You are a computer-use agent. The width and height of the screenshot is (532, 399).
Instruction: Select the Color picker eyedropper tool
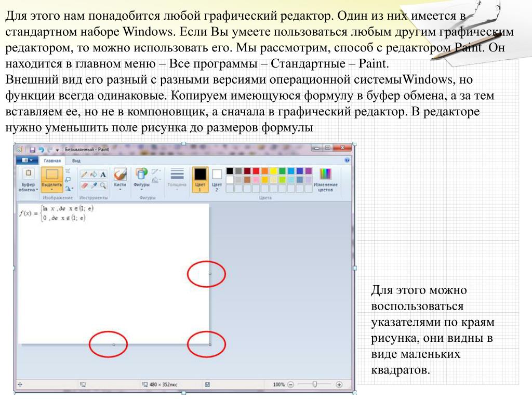(94, 185)
